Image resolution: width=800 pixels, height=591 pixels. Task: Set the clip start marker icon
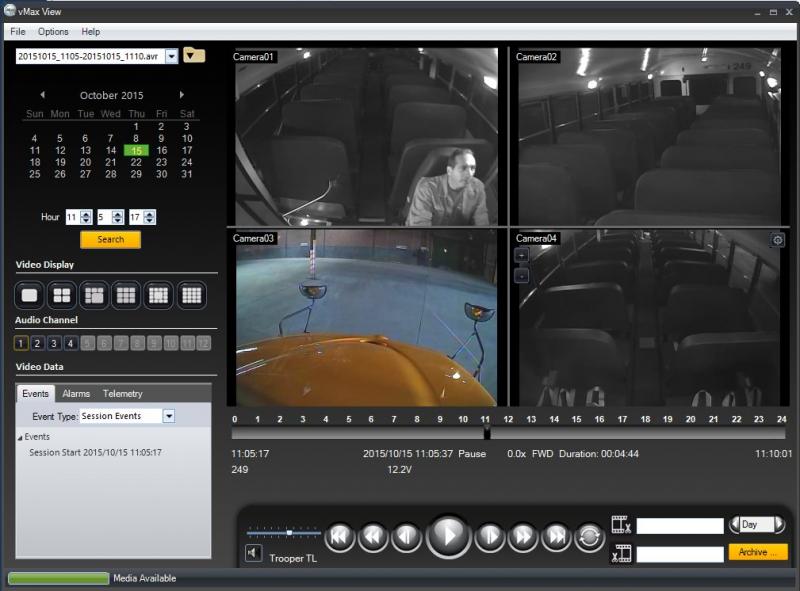[x=621, y=525]
